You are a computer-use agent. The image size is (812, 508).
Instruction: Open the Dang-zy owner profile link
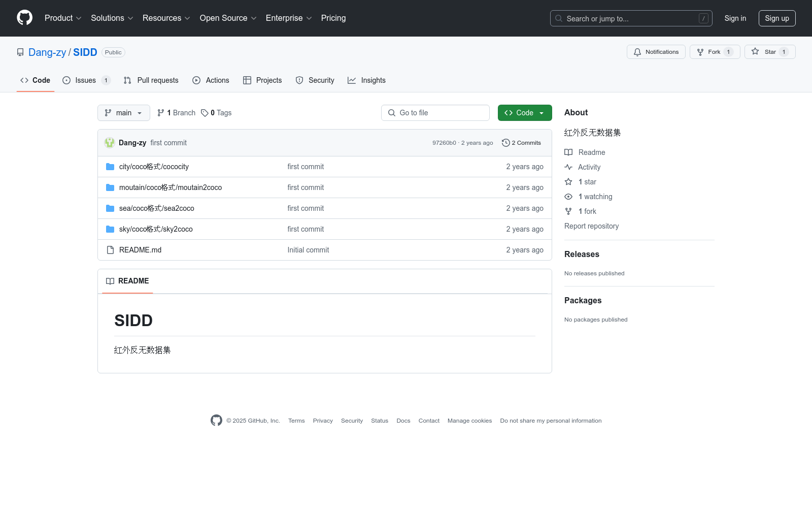pyautogui.click(x=47, y=52)
